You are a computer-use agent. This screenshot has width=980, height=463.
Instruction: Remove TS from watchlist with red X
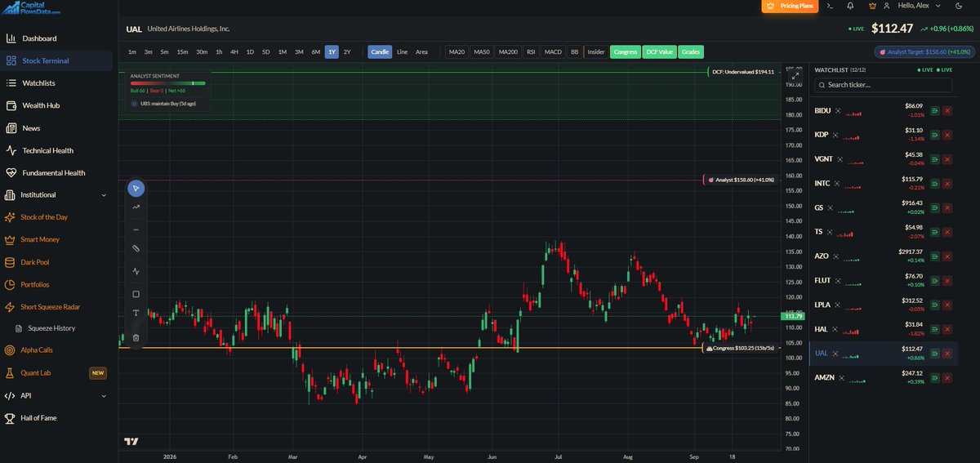click(947, 232)
